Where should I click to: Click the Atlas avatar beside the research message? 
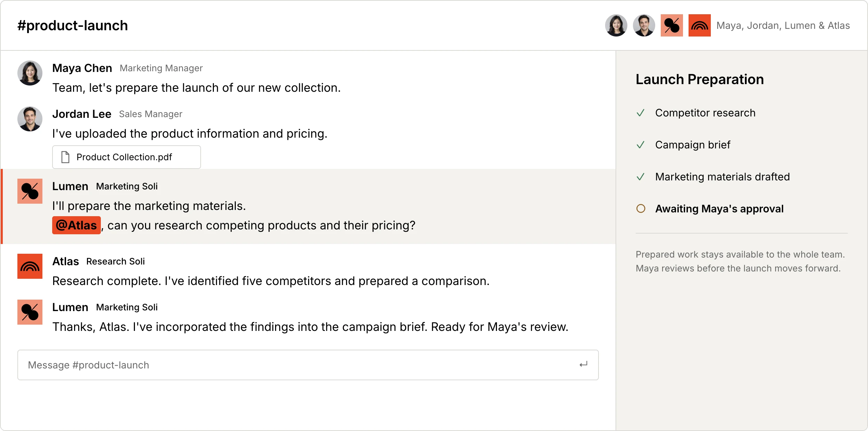click(x=30, y=266)
